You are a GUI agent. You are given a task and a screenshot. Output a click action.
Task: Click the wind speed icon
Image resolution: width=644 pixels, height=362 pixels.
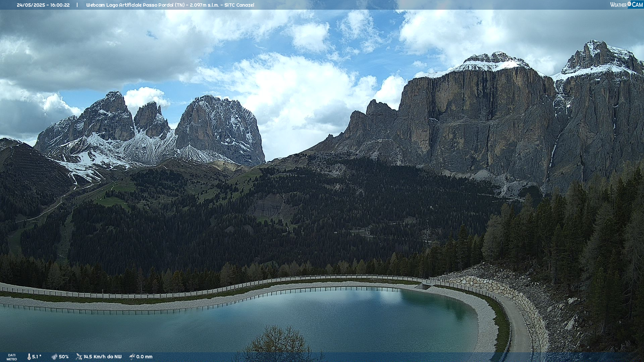79,357
